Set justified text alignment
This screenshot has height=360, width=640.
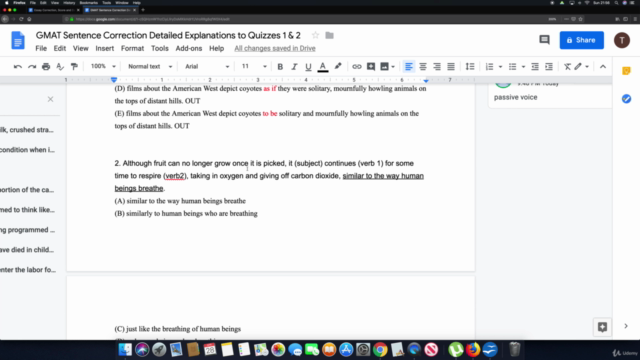click(x=451, y=67)
